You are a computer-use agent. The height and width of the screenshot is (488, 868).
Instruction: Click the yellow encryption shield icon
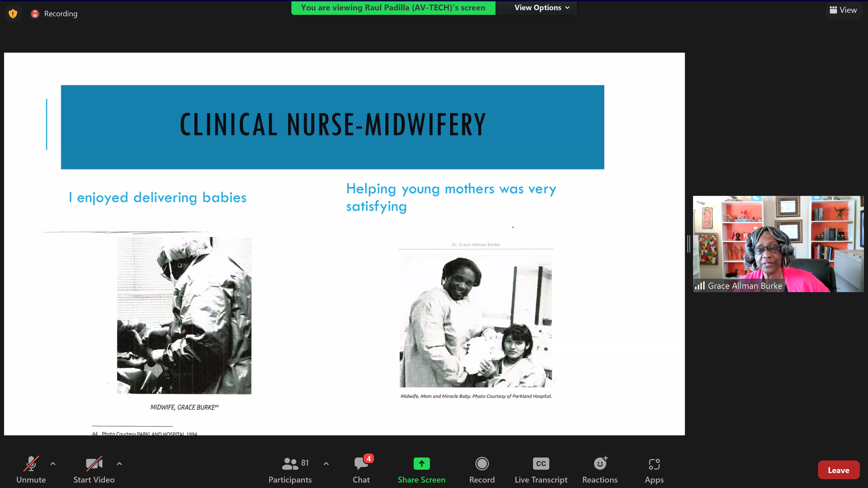click(13, 14)
